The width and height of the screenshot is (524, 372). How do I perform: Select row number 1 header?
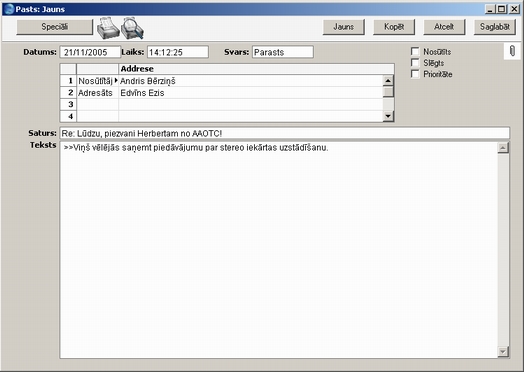pyautogui.click(x=69, y=81)
